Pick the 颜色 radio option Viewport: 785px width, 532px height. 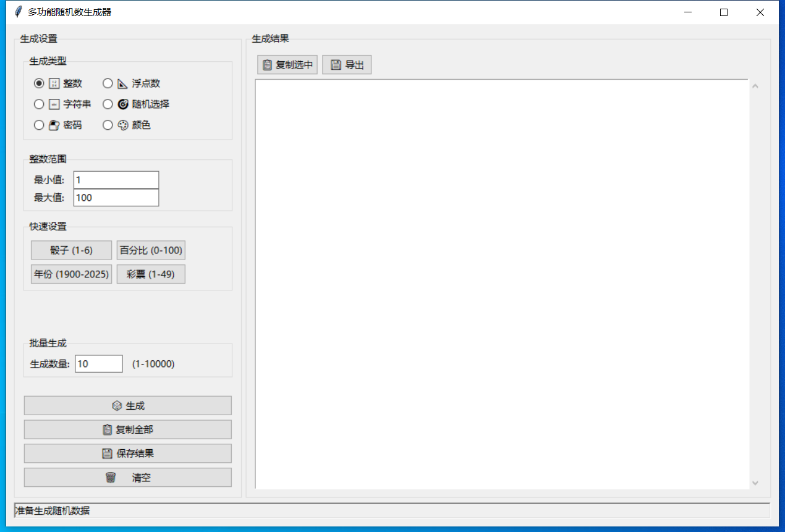108,125
